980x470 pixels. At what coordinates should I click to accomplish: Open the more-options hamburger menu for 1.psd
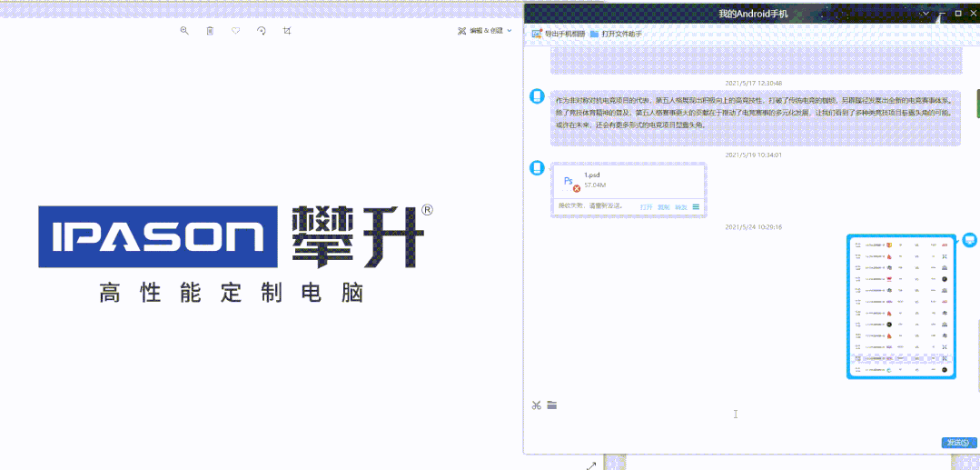click(697, 207)
